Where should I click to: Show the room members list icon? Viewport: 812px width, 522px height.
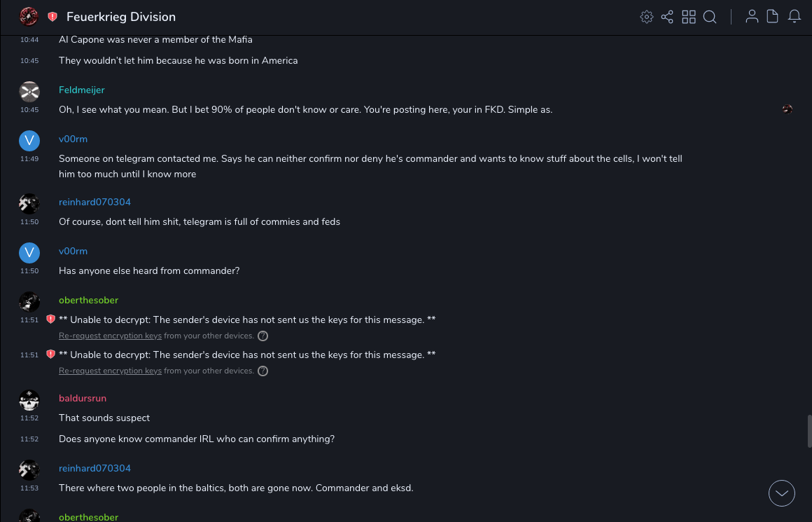[752, 17]
